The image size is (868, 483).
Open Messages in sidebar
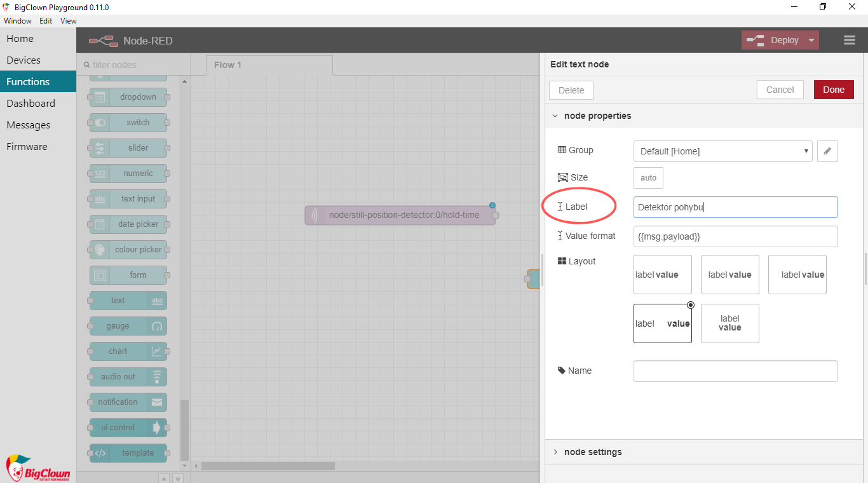tap(38, 125)
